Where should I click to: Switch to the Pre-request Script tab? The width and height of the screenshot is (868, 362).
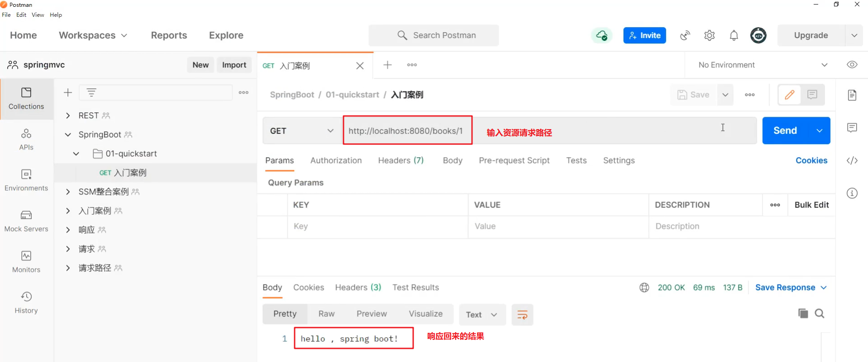point(514,160)
